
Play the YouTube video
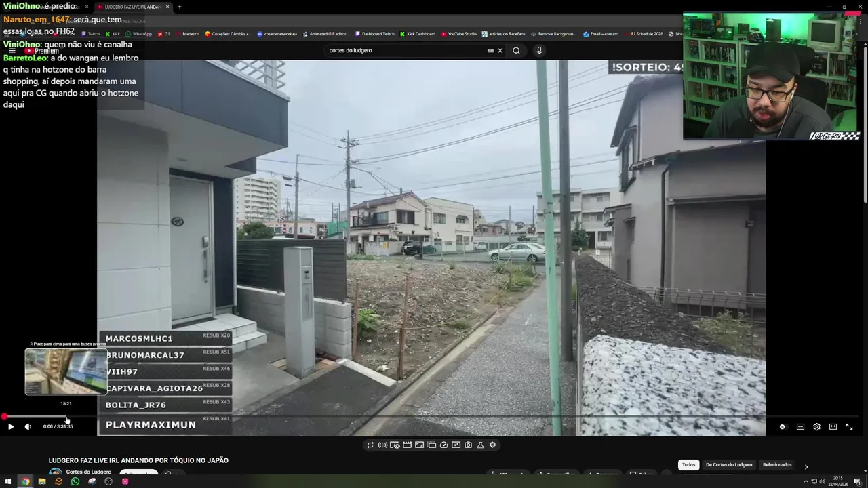11,426
